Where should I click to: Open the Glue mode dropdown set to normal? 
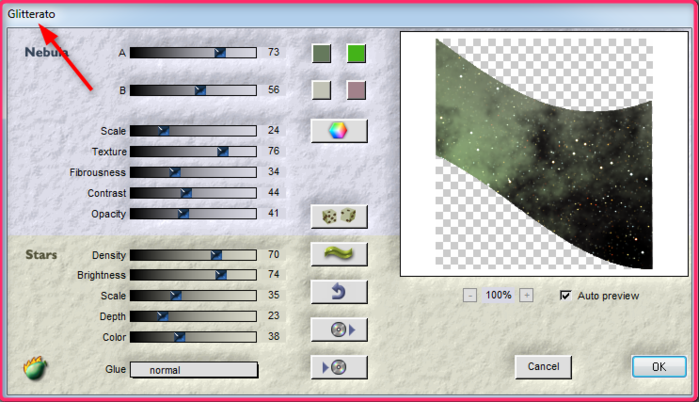pyautogui.click(x=194, y=370)
